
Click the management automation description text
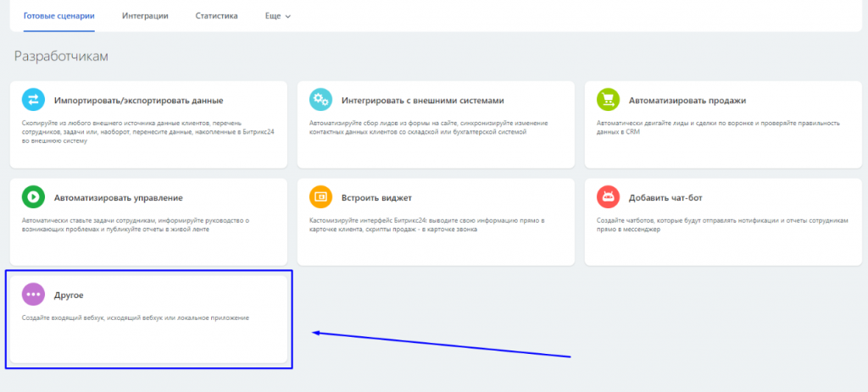pos(136,224)
